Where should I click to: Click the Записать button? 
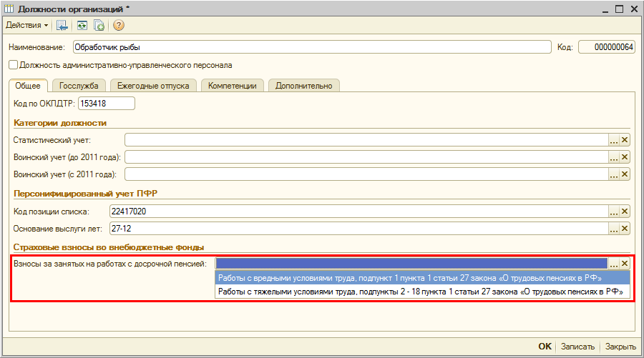click(x=577, y=347)
